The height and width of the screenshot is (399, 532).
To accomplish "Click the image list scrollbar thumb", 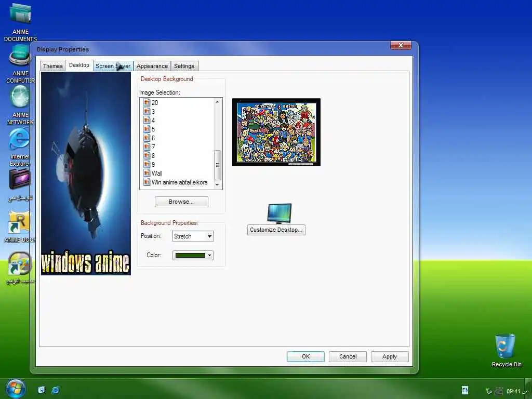I will tap(218, 165).
